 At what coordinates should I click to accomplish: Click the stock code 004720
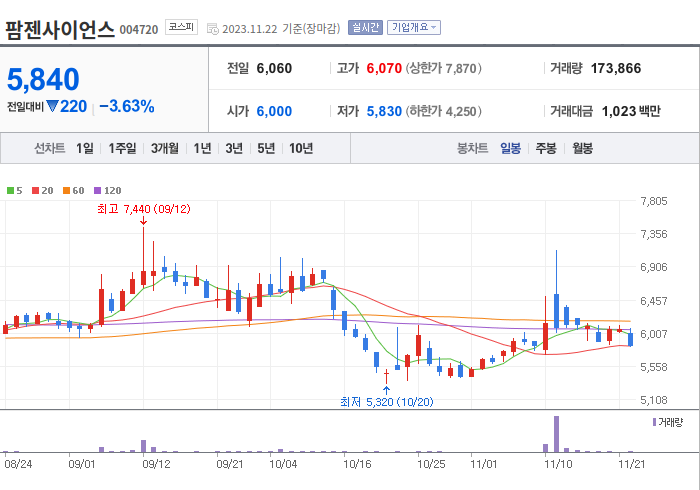139,30
